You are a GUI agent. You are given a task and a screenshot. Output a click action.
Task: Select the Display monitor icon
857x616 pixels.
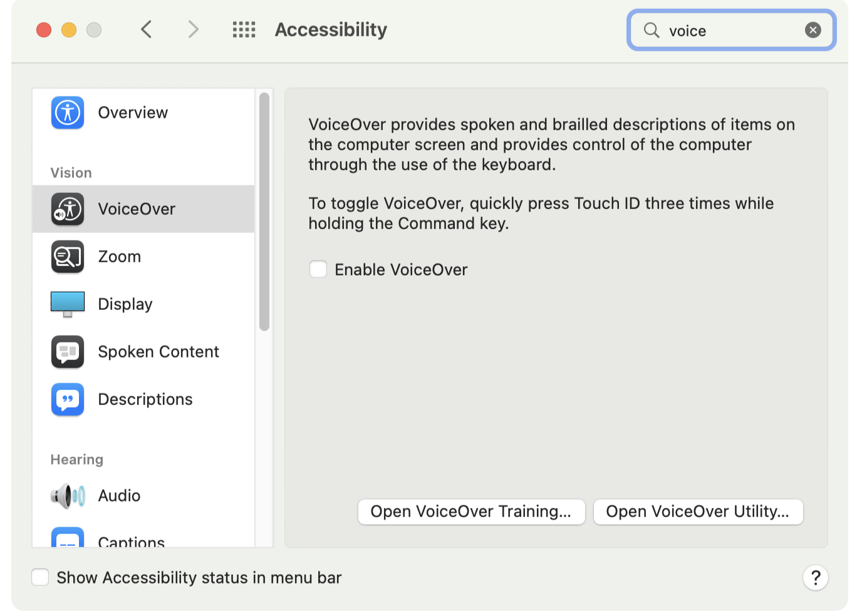click(68, 304)
